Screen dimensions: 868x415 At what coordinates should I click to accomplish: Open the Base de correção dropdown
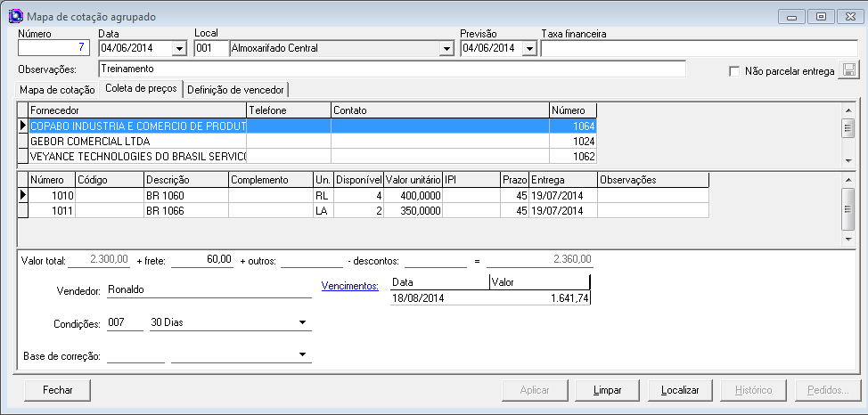coord(303,355)
